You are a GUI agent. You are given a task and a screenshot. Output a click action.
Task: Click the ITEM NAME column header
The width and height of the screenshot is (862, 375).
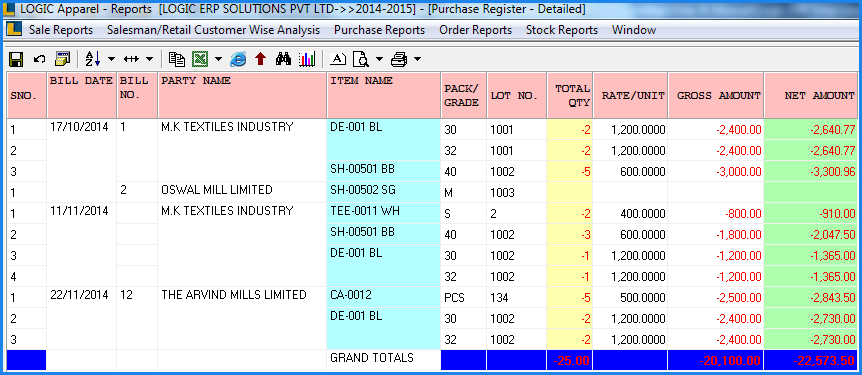(x=384, y=95)
